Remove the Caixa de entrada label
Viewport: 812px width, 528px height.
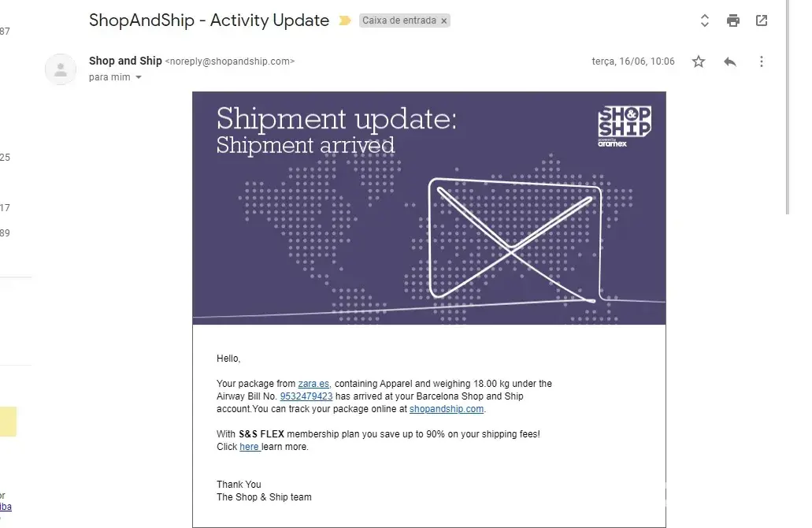click(x=444, y=21)
